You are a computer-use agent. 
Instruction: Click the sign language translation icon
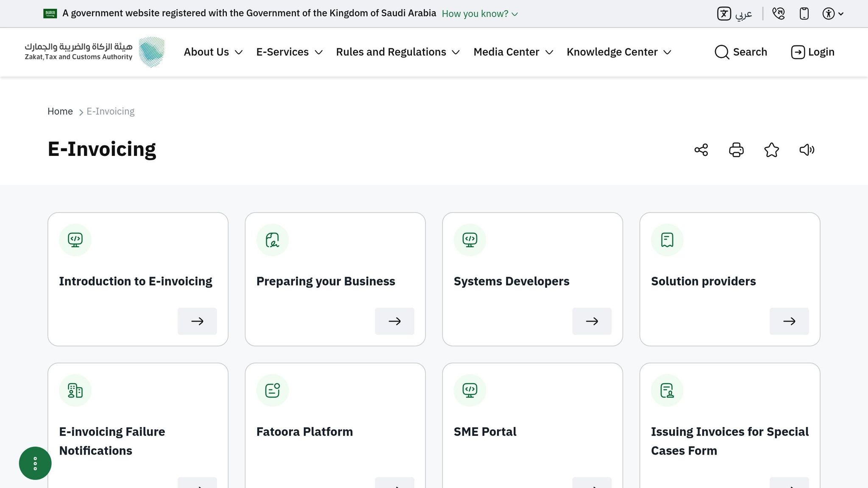[x=724, y=14]
